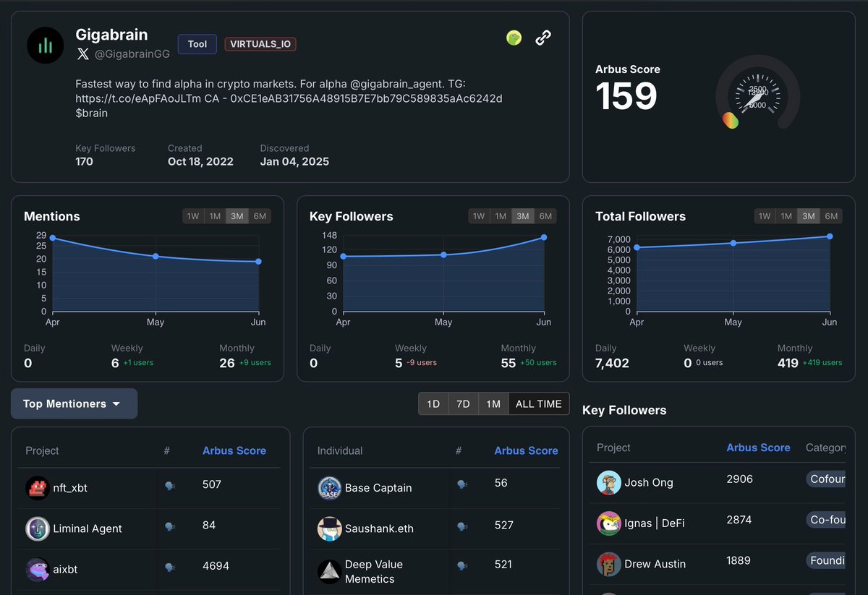Click mention icon in Liminal Agent row
Screen dimensions: 868x595
(169, 527)
